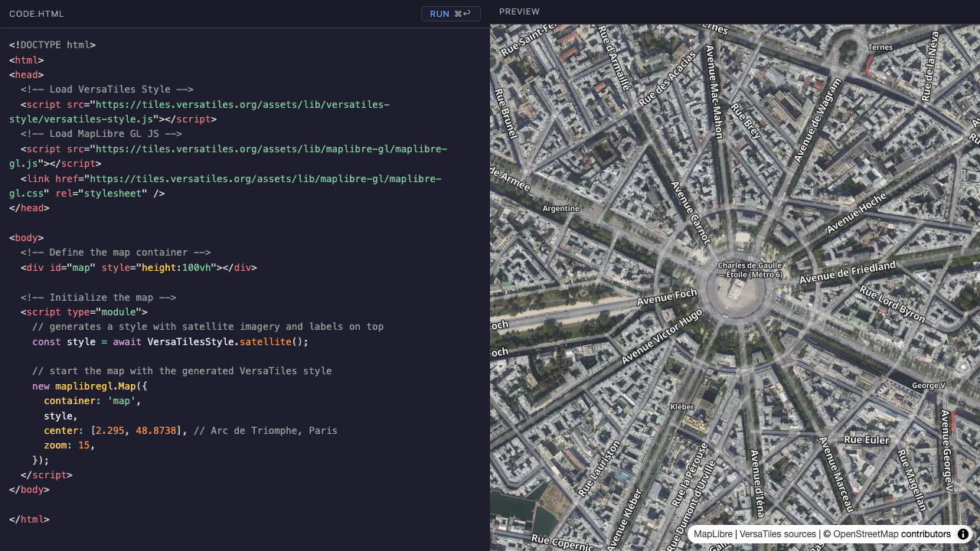Click the Avenue Carnot street label
This screenshot has width=980, height=551.
click(x=691, y=212)
